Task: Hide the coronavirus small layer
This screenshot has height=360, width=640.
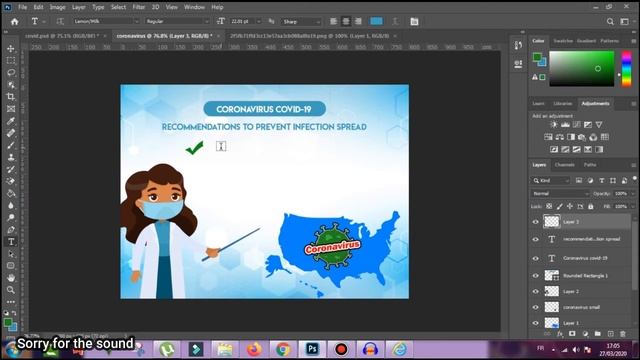Action: click(x=536, y=307)
